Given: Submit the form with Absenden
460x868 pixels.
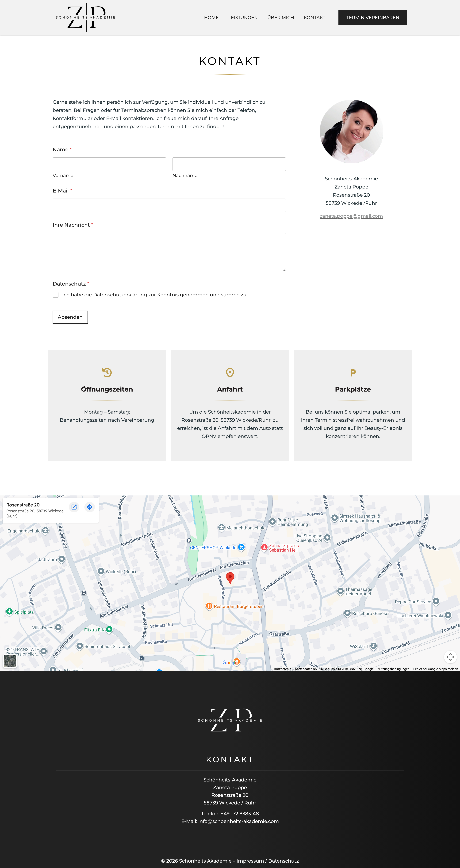Looking at the screenshot, I should point(70,317).
